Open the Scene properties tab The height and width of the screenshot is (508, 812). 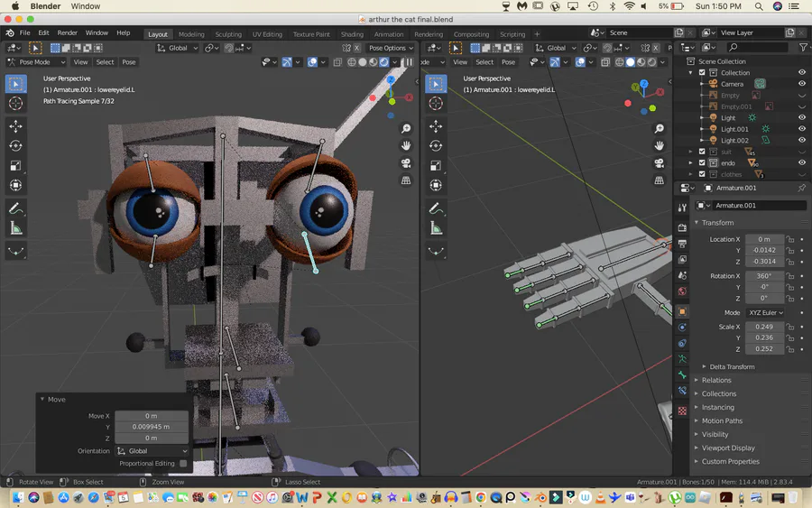coord(682,275)
